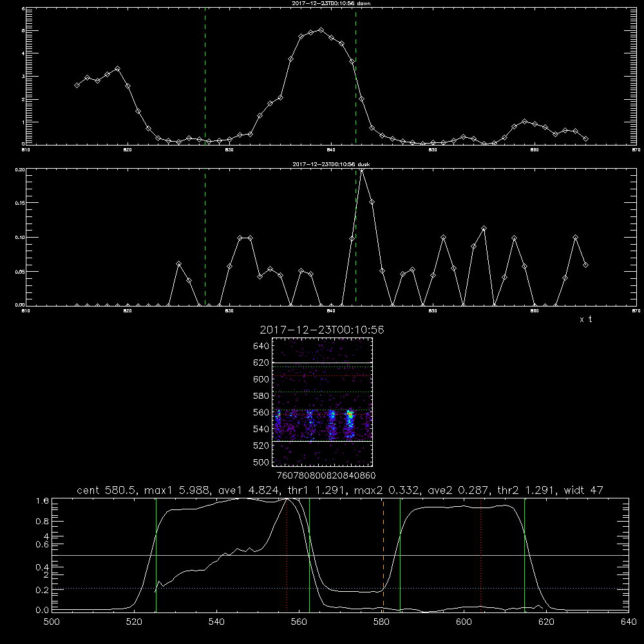The image size is (644, 644).
Task: Click the '1.6' label on the bottom plot y-axis
Action: click(x=43, y=501)
